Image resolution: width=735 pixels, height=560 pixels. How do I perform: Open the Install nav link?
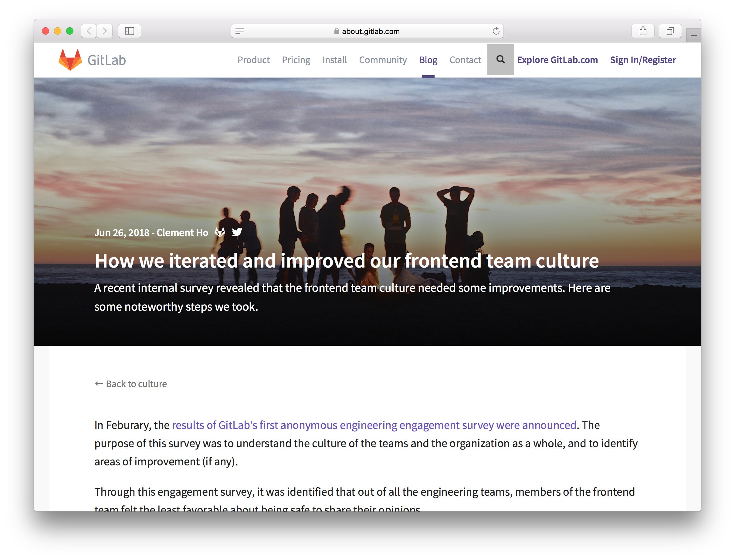pyautogui.click(x=334, y=60)
